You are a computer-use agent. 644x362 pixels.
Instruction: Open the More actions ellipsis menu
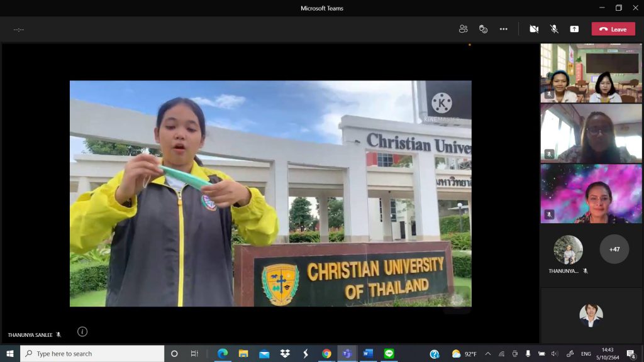tap(504, 29)
